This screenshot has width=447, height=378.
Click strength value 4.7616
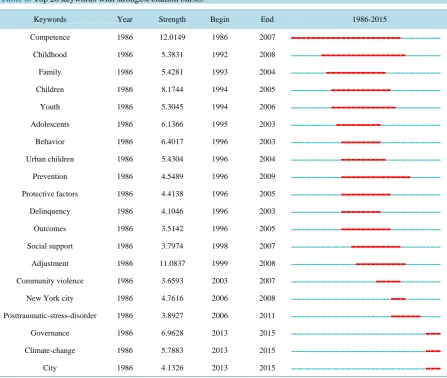pos(172,298)
